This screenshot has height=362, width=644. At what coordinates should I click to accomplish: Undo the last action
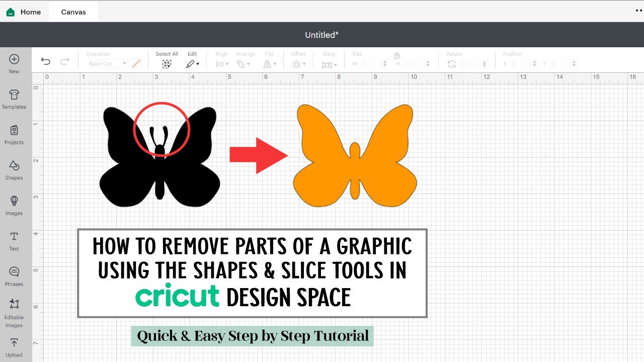click(46, 61)
